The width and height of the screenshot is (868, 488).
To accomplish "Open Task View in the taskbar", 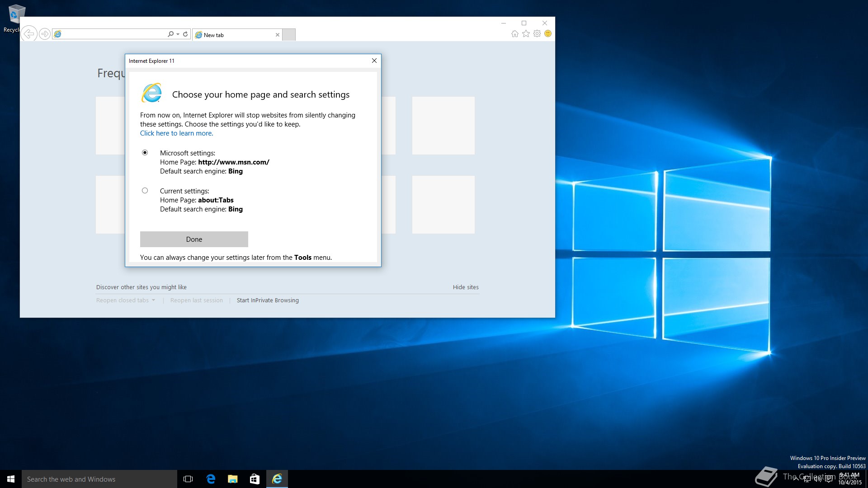I will 188,479.
